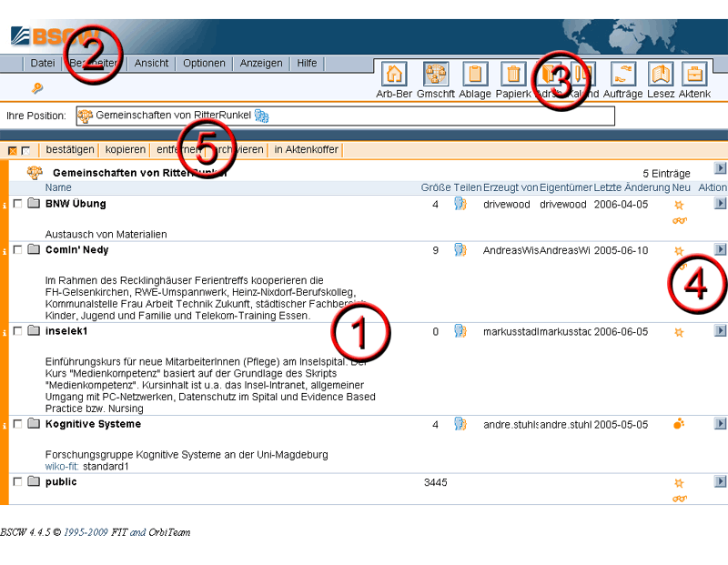Open the action arrow beside 5 Einträge

[720, 169]
